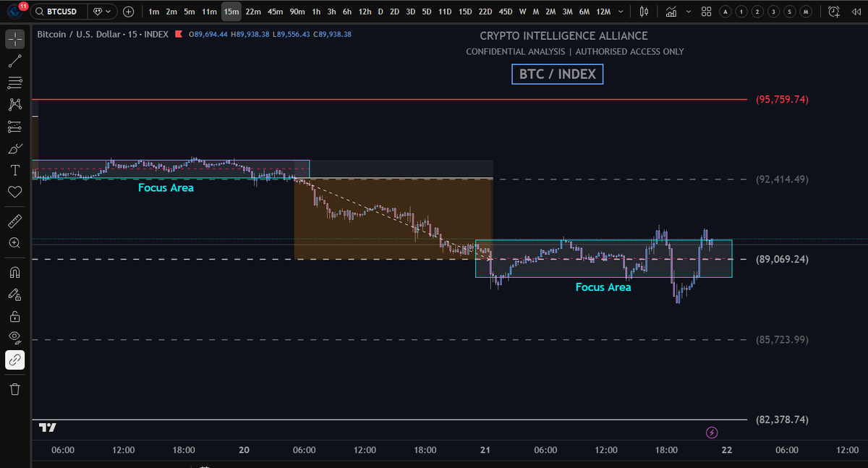Click the 82,378.74 price level label
The image size is (868, 468).
[782, 420]
